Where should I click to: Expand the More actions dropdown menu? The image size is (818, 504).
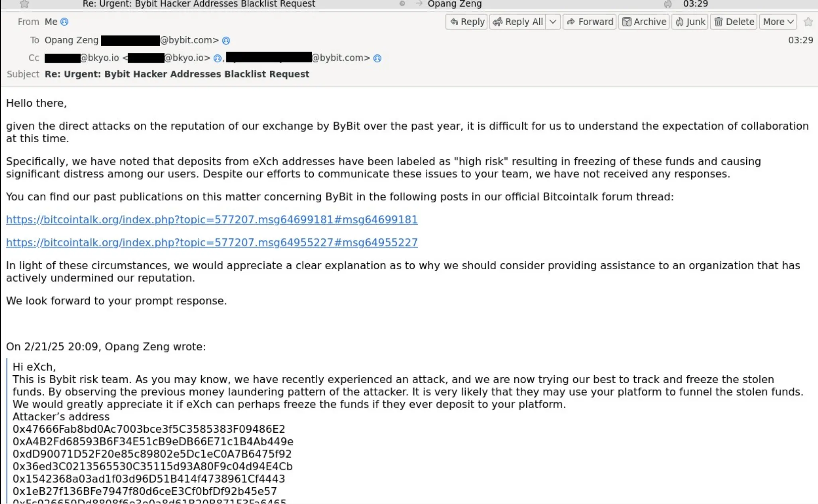777,22
